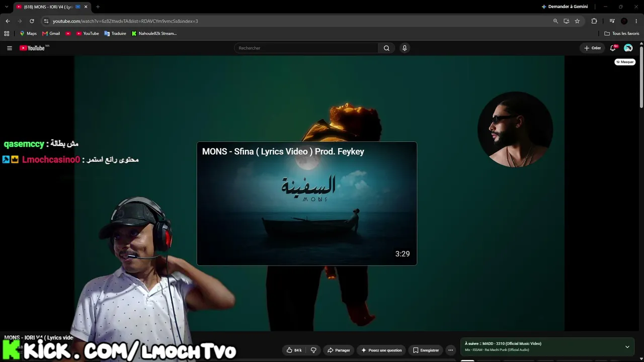Screen dimensions: 644x362
Task: Click the round artist portrait thumbnail
Action: click(x=515, y=129)
